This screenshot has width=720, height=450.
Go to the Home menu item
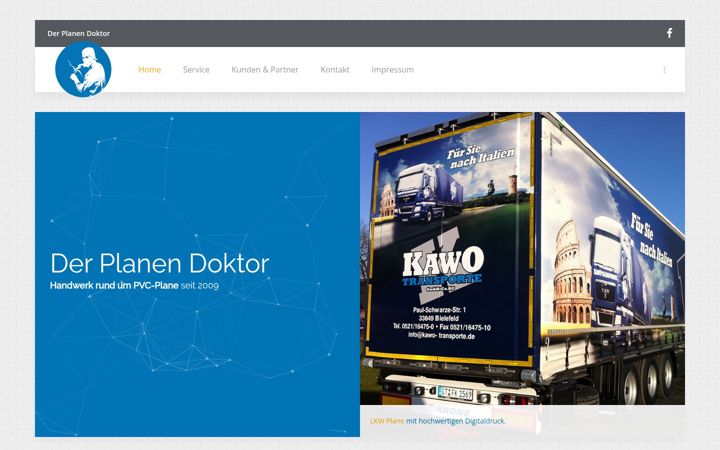pos(150,70)
